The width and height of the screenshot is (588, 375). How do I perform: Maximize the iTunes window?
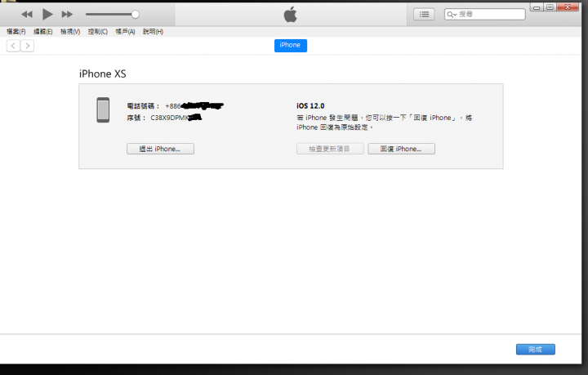tap(550, 7)
